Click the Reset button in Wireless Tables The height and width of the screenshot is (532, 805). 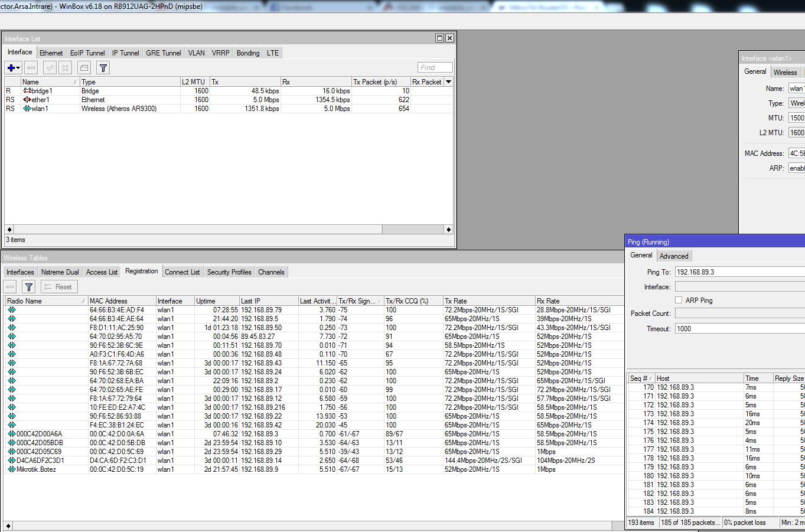click(58, 287)
